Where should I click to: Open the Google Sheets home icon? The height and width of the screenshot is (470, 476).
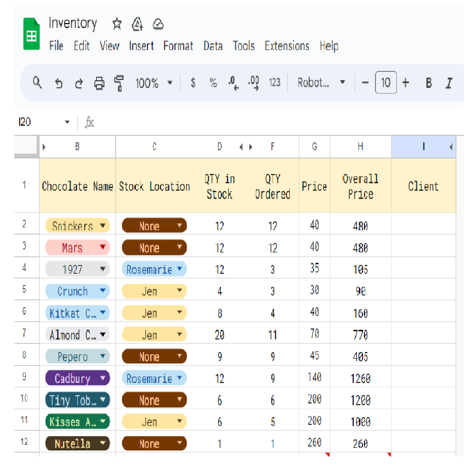pyautogui.click(x=31, y=34)
